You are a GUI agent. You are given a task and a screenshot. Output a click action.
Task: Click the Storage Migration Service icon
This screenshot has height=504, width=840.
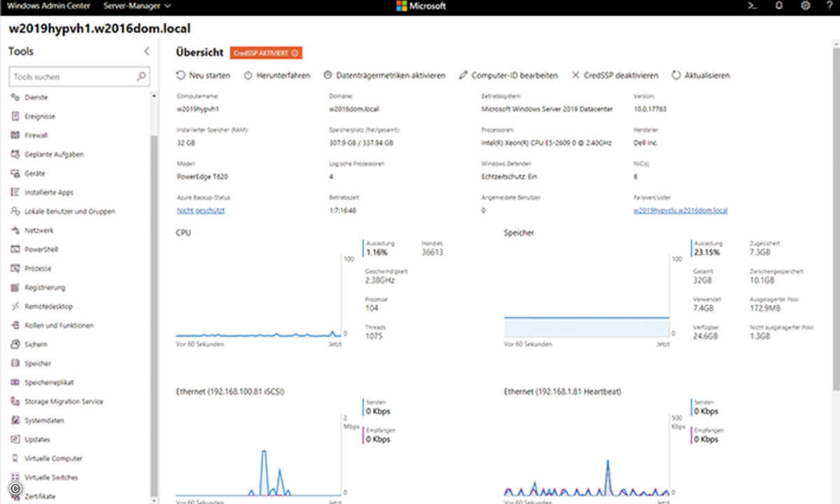pyautogui.click(x=15, y=401)
